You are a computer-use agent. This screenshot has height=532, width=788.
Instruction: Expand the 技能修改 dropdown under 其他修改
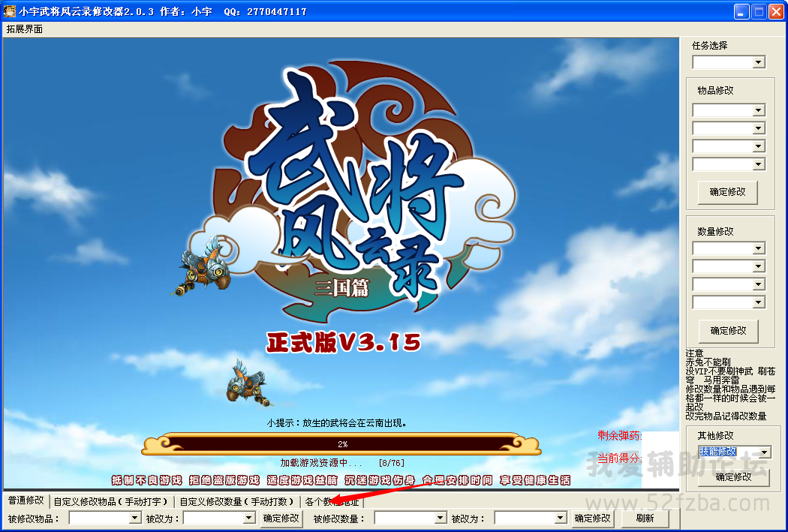765,452
